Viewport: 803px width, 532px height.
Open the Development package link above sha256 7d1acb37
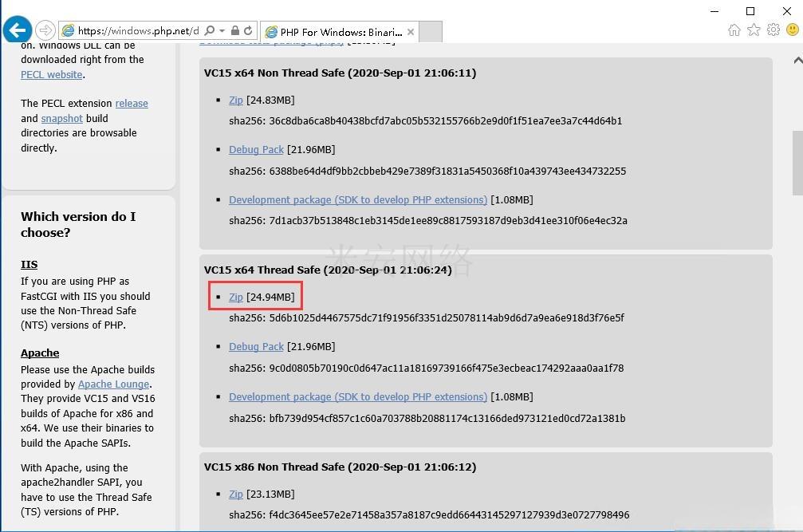(358, 199)
